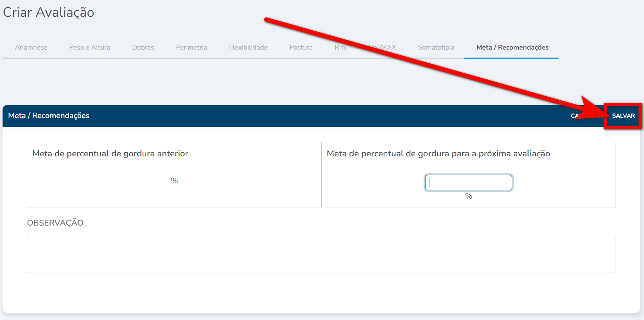Go to the Perimetria tab
Viewport: 644px width, 320px height.
coord(191,47)
